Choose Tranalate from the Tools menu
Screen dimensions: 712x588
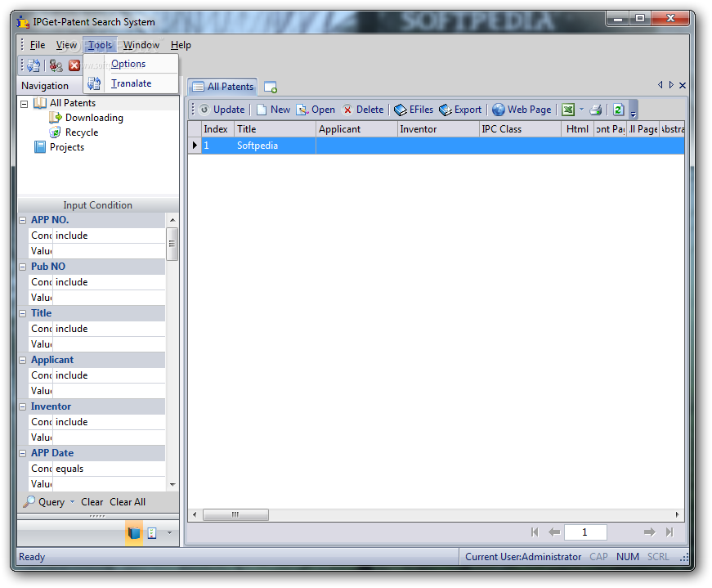(x=132, y=83)
